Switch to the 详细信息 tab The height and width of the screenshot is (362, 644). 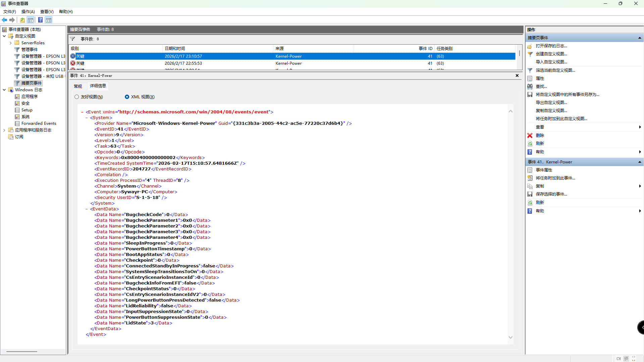click(98, 86)
